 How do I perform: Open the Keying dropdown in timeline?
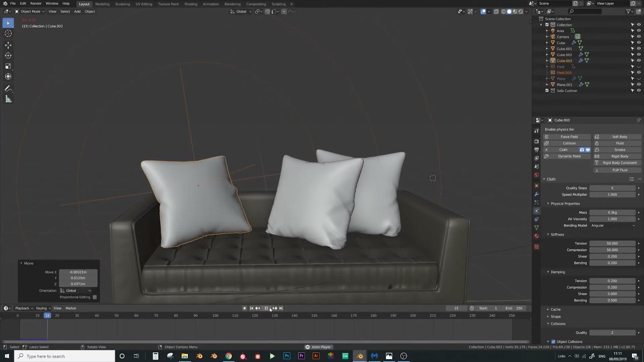[x=43, y=308]
